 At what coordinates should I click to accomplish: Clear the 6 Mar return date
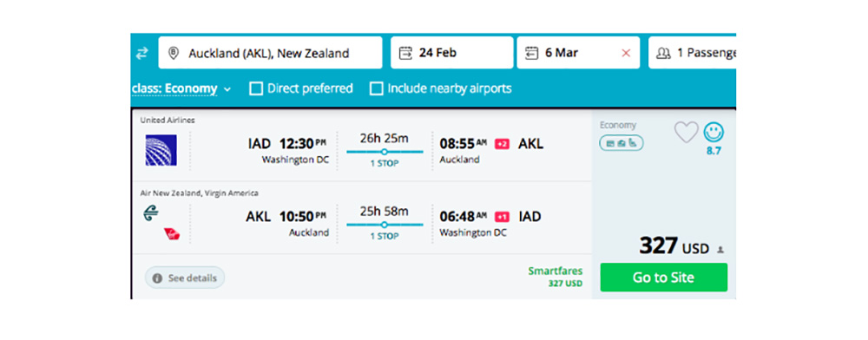point(626,53)
